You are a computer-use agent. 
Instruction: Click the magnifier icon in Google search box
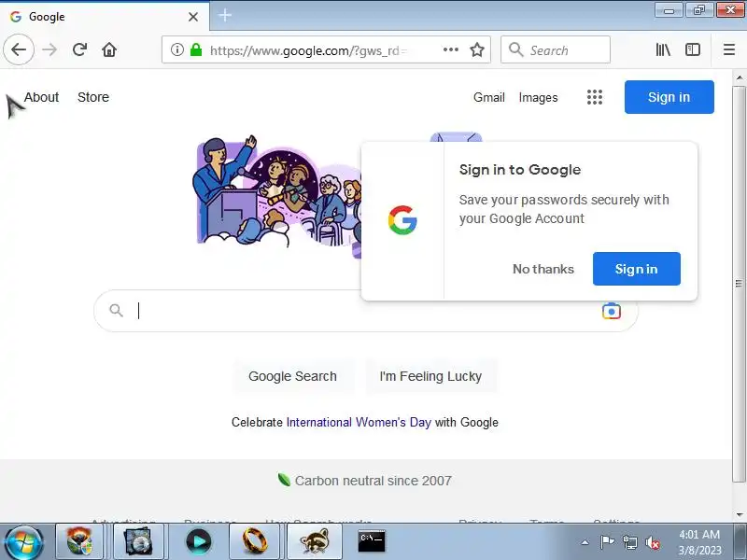click(x=116, y=311)
